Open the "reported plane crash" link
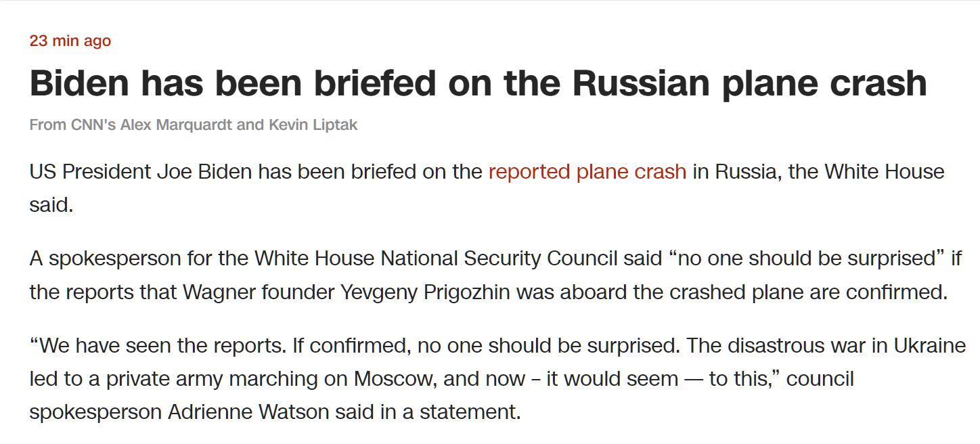Viewport: 980px width, 444px height. (x=587, y=172)
